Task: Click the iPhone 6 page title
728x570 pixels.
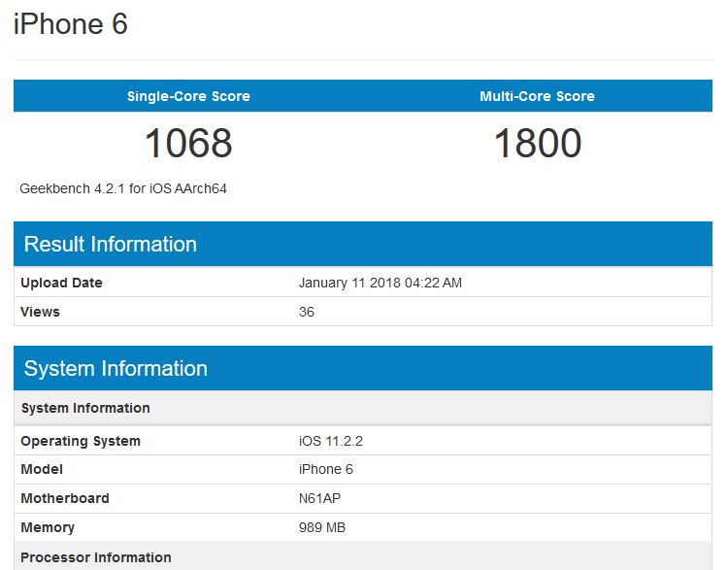Action: pyautogui.click(x=71, y=24)
